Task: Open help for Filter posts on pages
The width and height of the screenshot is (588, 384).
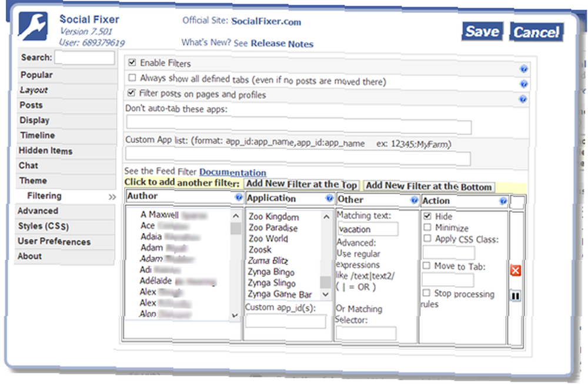Action: click(523, 99)
